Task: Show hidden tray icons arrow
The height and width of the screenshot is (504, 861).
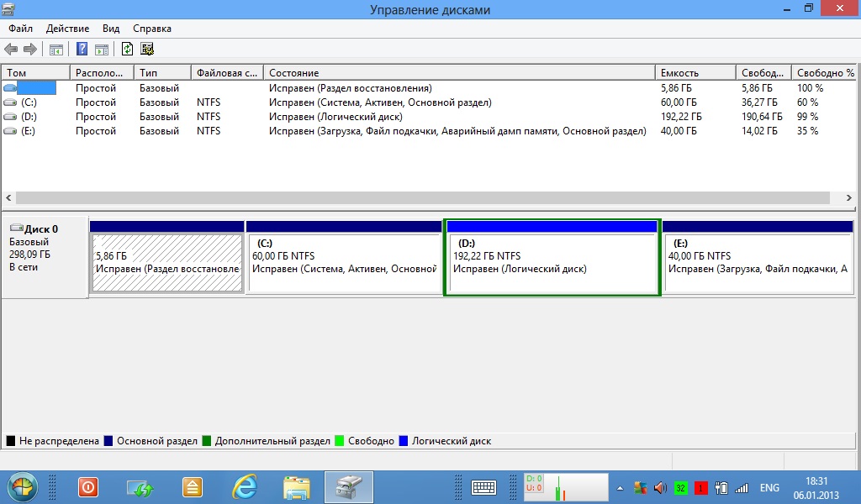Action: click(620, 487)
